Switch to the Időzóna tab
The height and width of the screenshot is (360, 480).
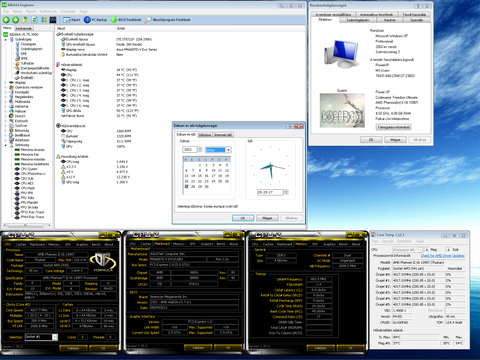tap(205, 135)
